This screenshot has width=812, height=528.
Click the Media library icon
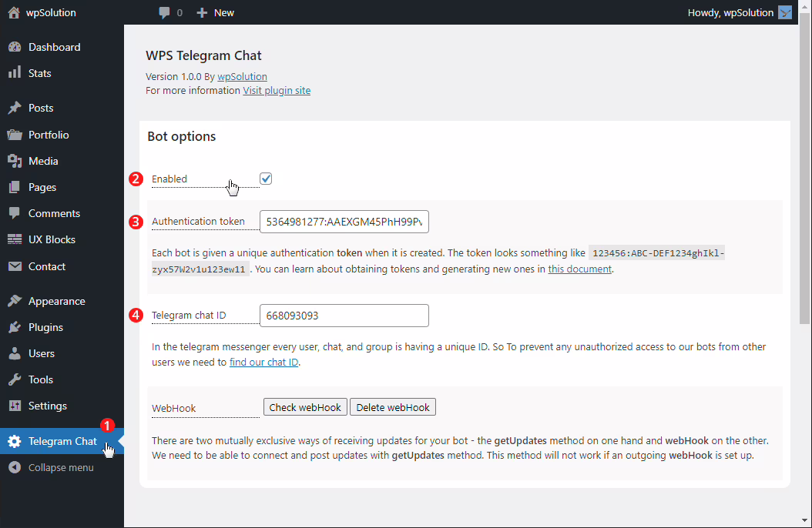15,161
